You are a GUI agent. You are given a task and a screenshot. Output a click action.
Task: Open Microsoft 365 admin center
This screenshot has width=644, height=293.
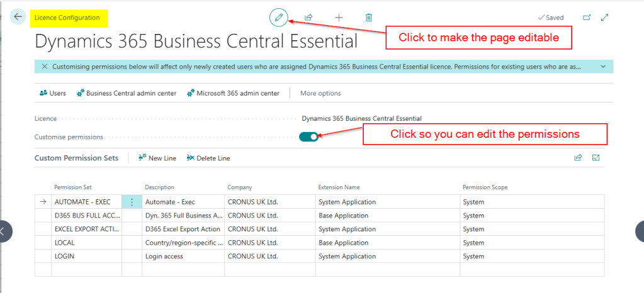point(232,93)
